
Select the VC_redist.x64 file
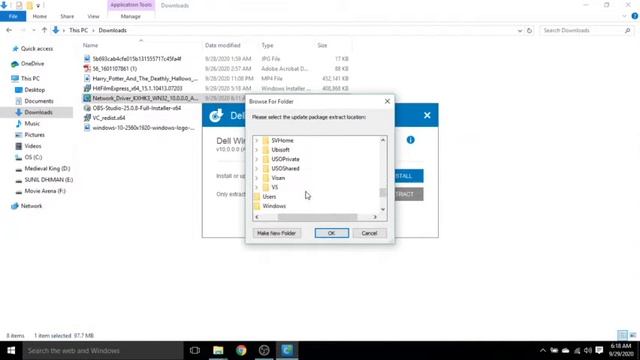click(109, 118)
